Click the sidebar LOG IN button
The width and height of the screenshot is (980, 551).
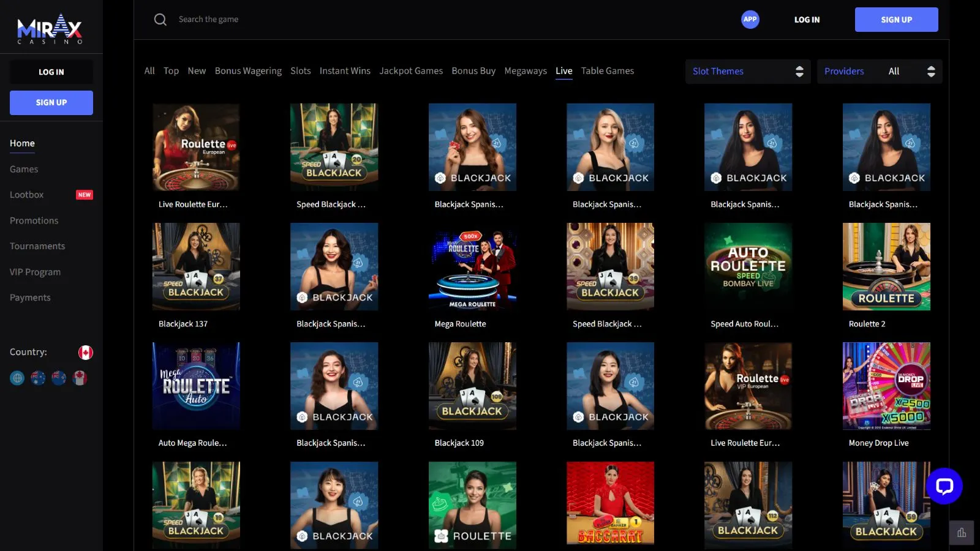tap(51, 72)
